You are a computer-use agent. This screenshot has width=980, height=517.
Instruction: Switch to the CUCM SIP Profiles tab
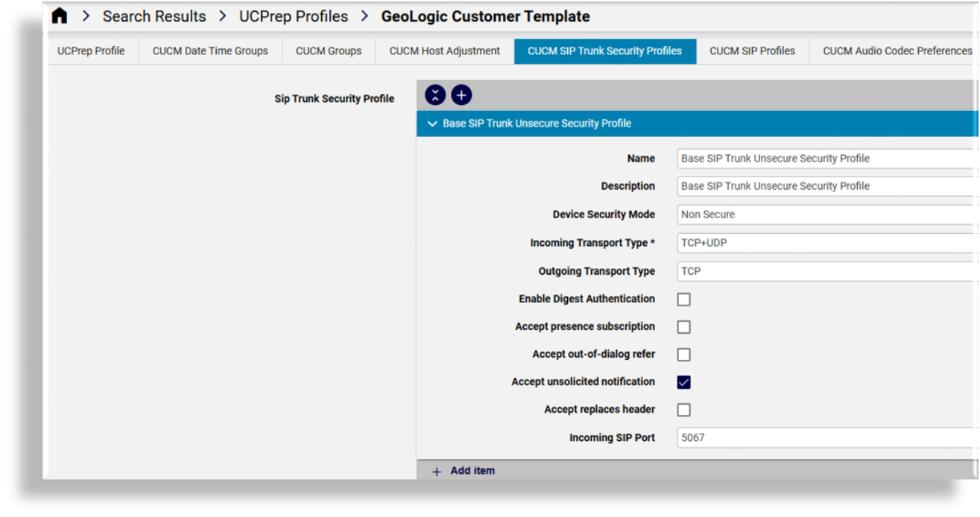pyautogui.click(x=752, y=51)
